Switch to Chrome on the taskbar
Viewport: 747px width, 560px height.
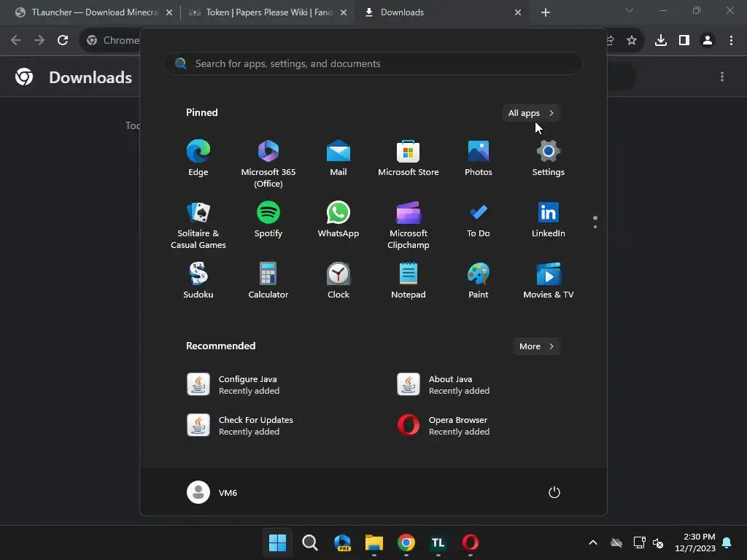tap(406, 542)
